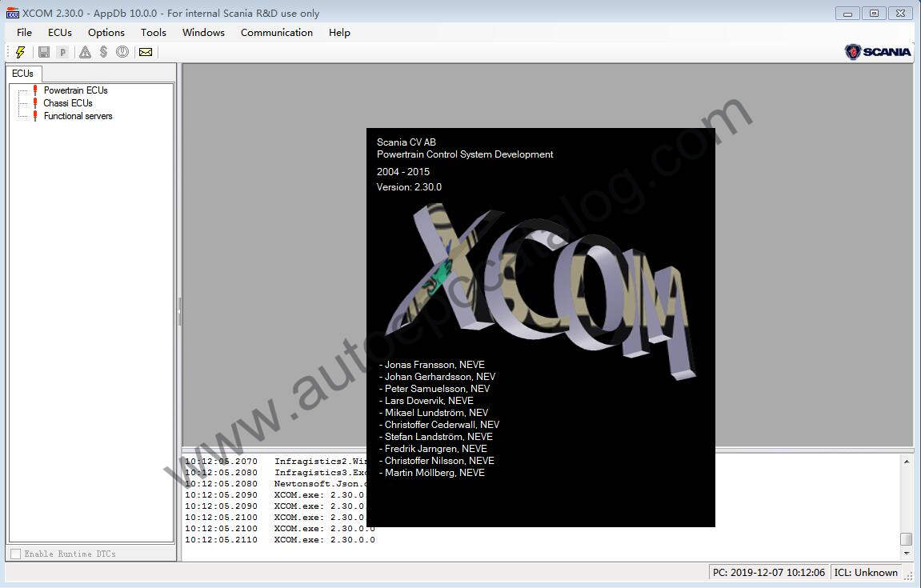Click the Version: 2.30.0 text on splash

(410, 186)
